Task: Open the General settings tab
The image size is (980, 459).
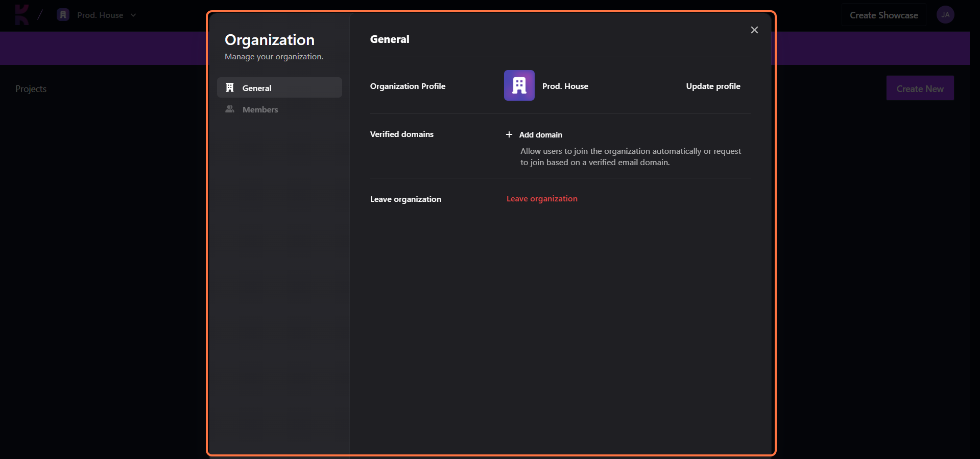Action: click(279, 87)
